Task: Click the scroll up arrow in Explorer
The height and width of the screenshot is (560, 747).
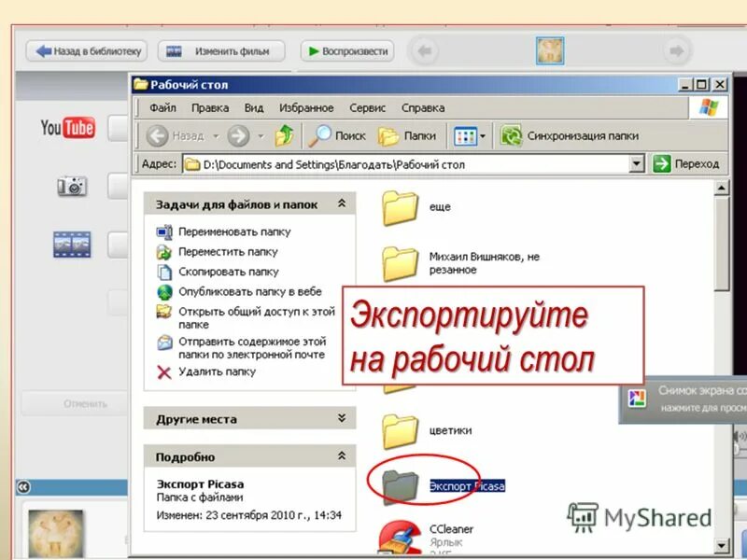Action: (722, 189)
